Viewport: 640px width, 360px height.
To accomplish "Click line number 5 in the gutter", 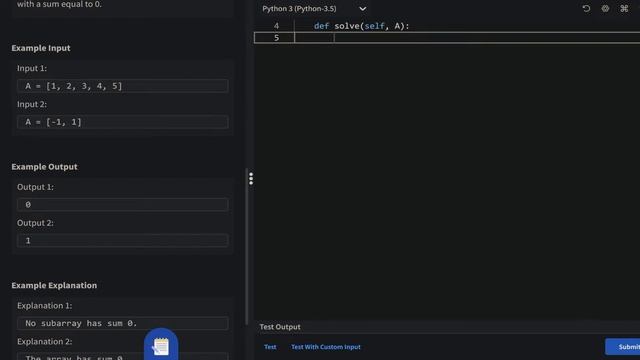I will [276, 38].
